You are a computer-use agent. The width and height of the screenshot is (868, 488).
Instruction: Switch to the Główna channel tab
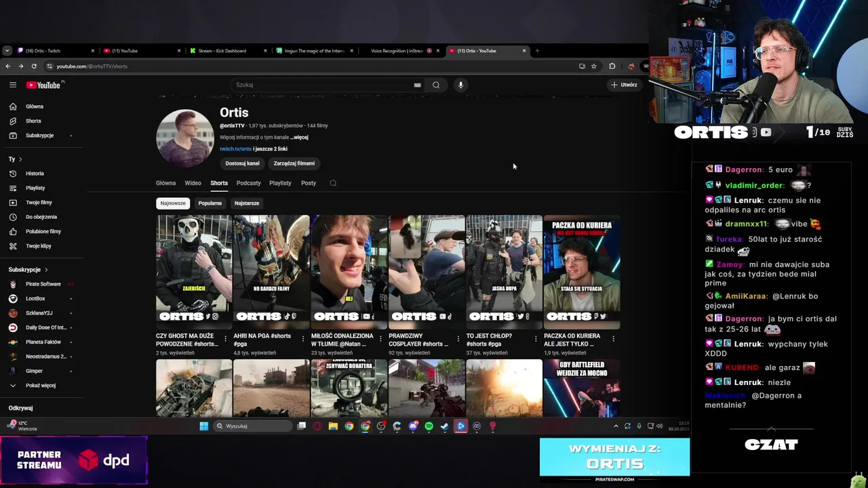coord(165,183)
